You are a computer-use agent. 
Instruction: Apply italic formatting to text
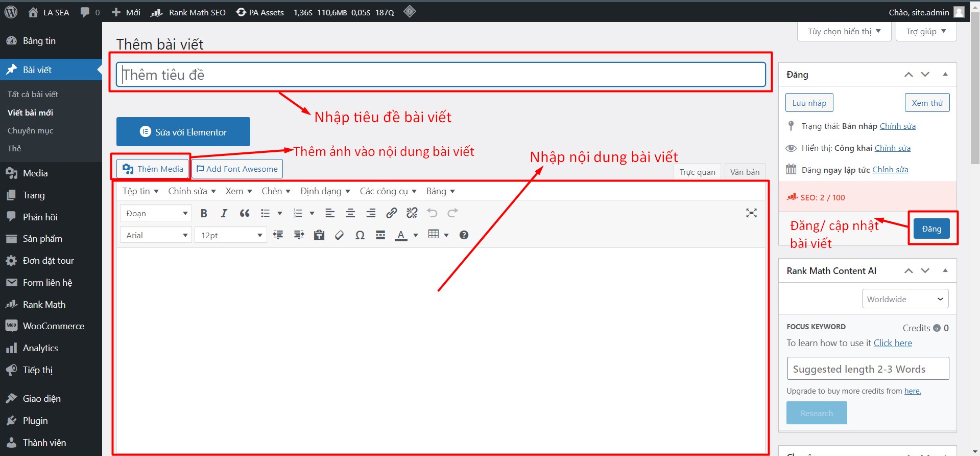tap(224, 213)
